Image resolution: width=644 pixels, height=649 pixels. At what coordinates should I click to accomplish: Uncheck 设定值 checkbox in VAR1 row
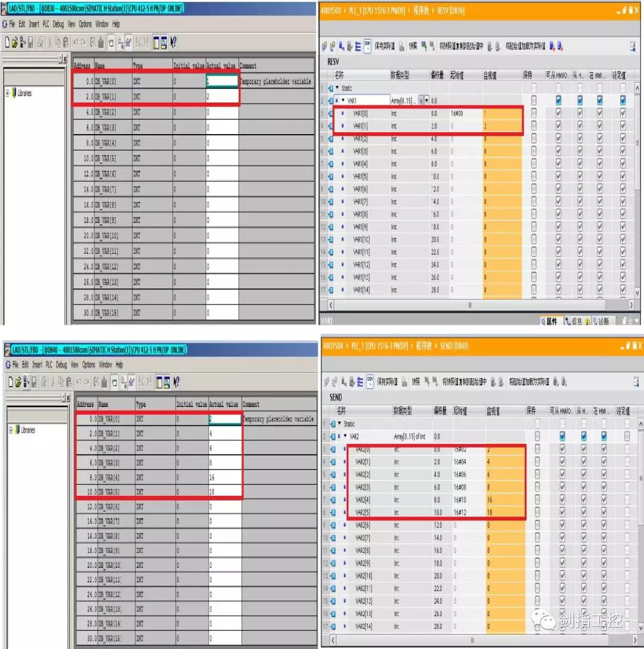623,101
